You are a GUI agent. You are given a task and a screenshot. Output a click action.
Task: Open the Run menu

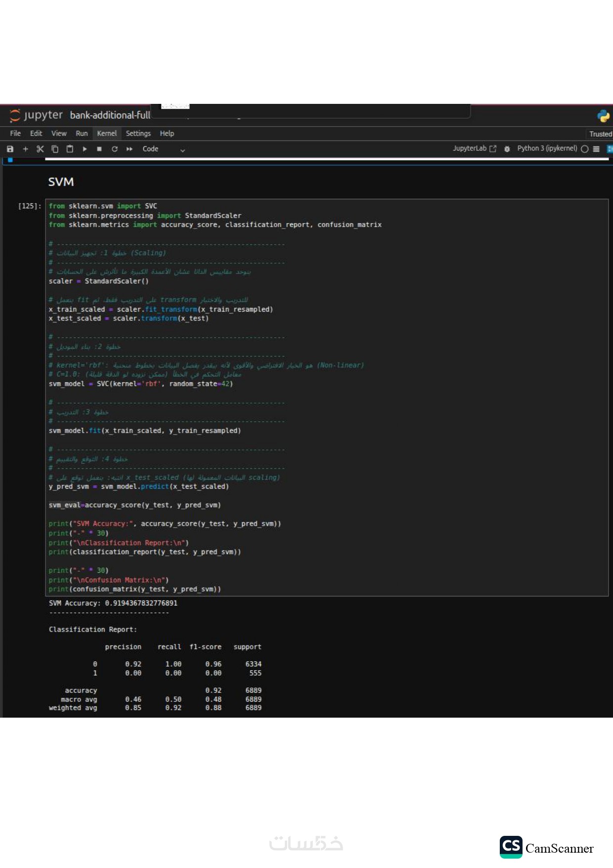coord(82,134)
